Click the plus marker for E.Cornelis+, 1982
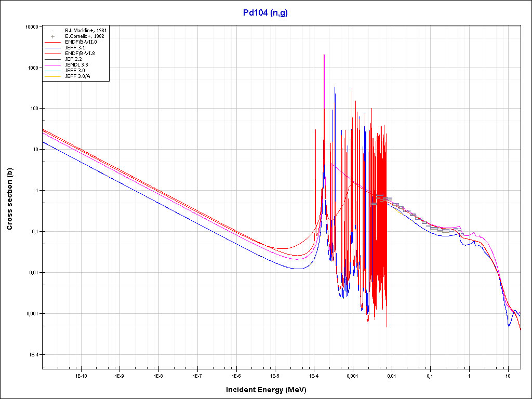The image size is (532, 399). [x=53, y=36]
